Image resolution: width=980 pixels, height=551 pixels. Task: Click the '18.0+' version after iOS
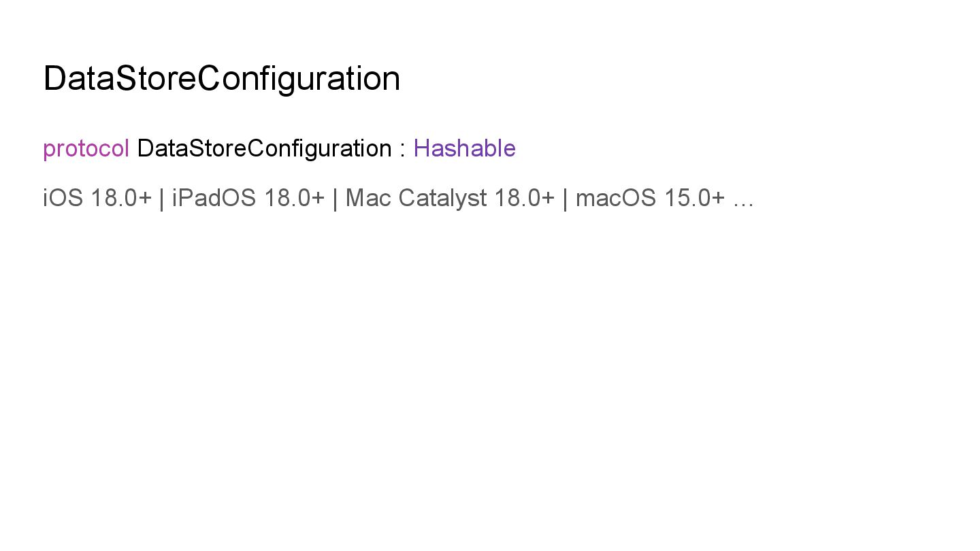[x=120, y=198]
